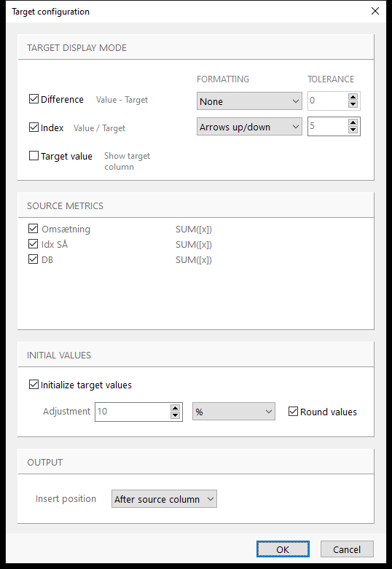Increase Index tolerance with up arrow
The width and height of the screenshot is (392, 569).
point(353,122)
